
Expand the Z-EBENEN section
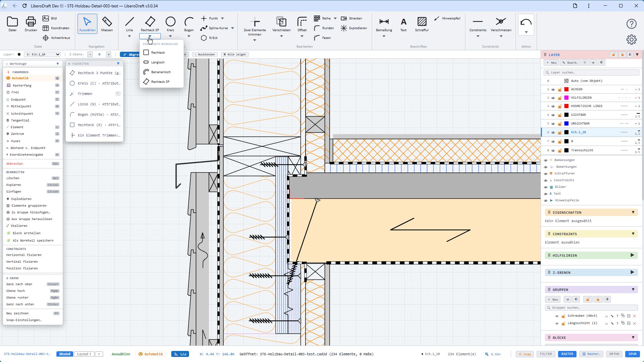tap(632, 272)
